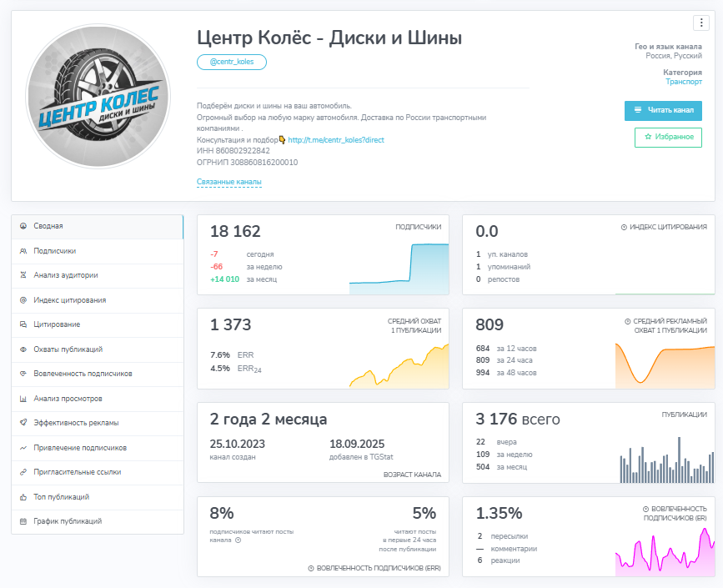
Task: Click the ИНН 860802922842 line
Action: [x=233, y=151]
